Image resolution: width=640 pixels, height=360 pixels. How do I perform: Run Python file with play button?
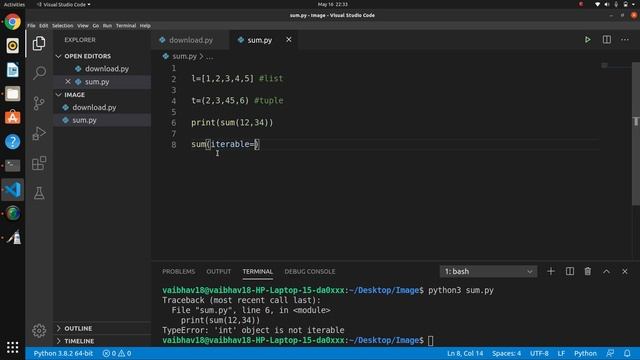point(587,40)
